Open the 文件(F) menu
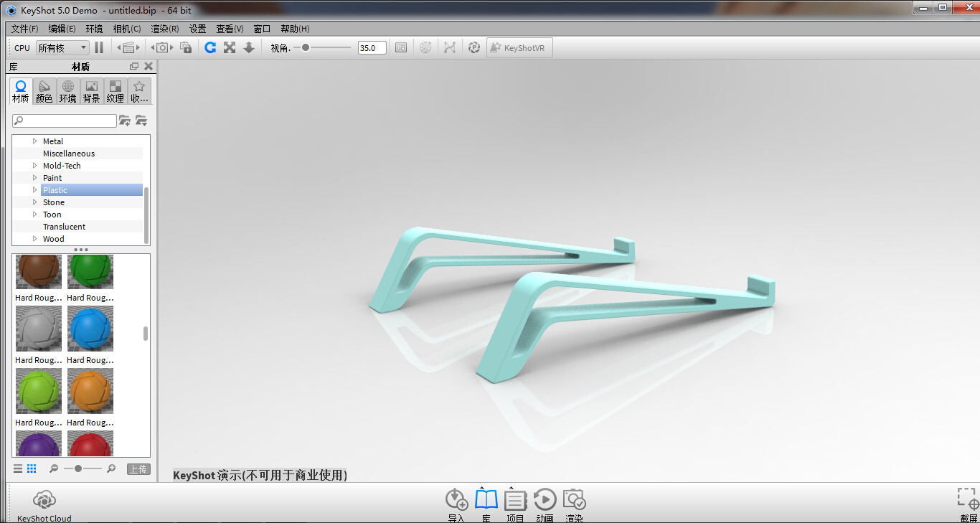Image resolution: width=980 pixels, height=523 pixels. (25, 29)
